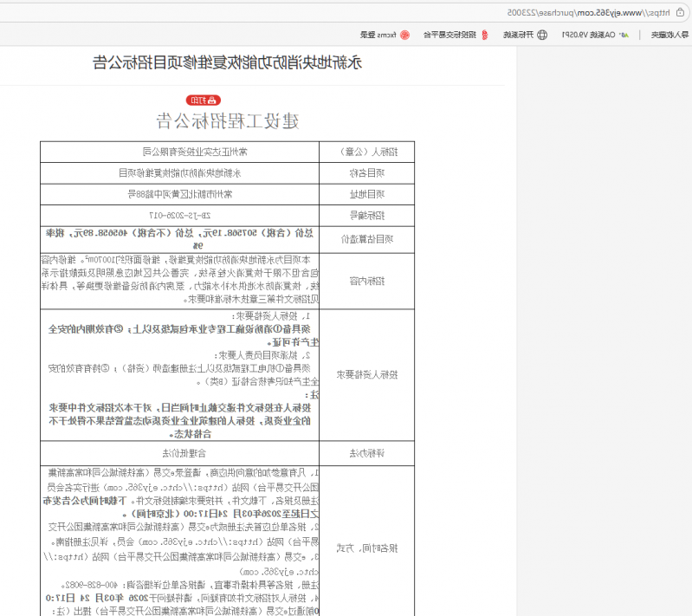Click the heading 建设工程招标公告
The height and width of the screenshot is (616, 692).
point(227,121)
